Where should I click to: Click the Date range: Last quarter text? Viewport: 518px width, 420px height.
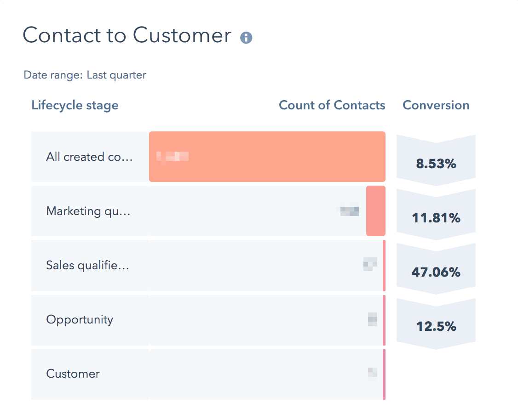click(85, 75)
